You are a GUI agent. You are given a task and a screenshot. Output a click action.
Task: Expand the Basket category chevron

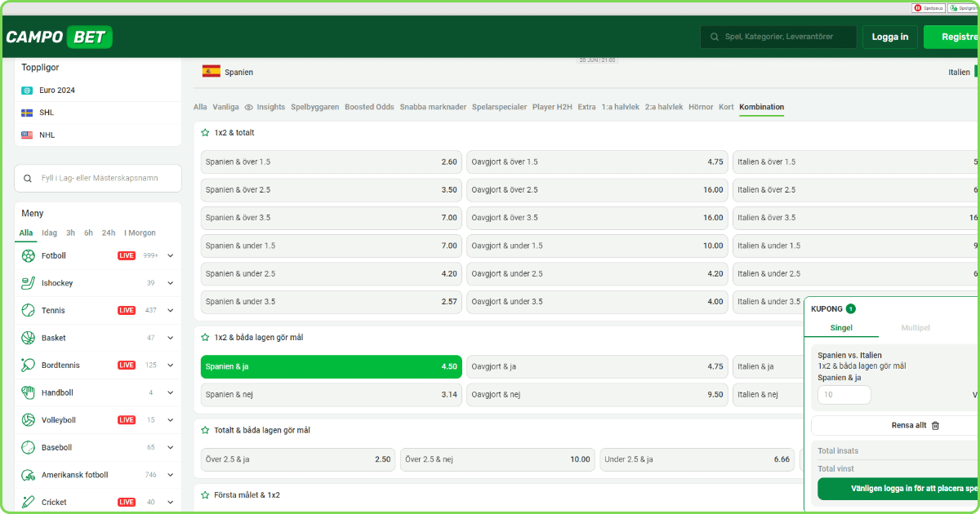[170, 338]
